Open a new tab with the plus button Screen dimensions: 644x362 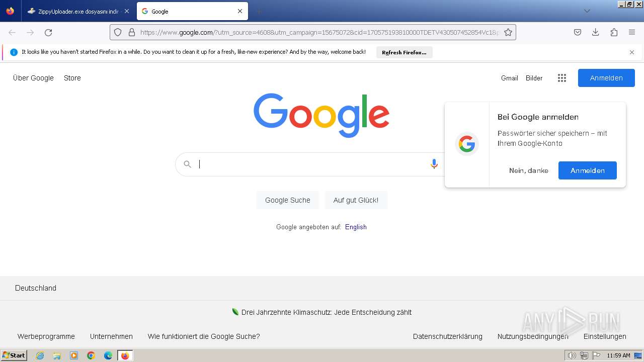tap(259, 11)
